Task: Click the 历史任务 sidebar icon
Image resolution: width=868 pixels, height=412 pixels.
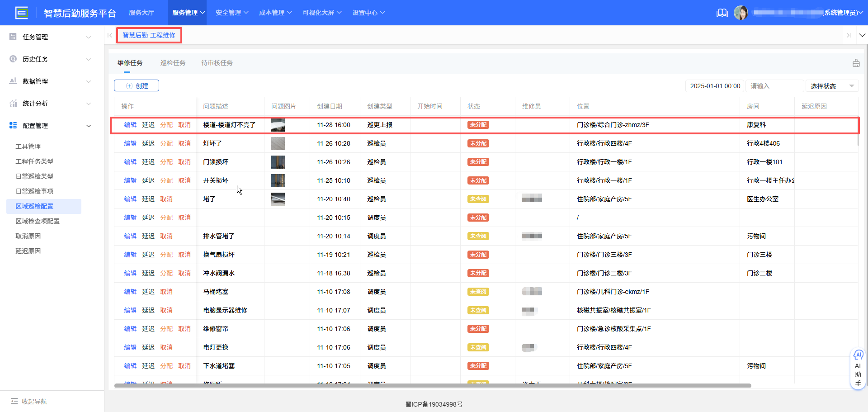Action: pyautogui.click(x=13, y=59)
